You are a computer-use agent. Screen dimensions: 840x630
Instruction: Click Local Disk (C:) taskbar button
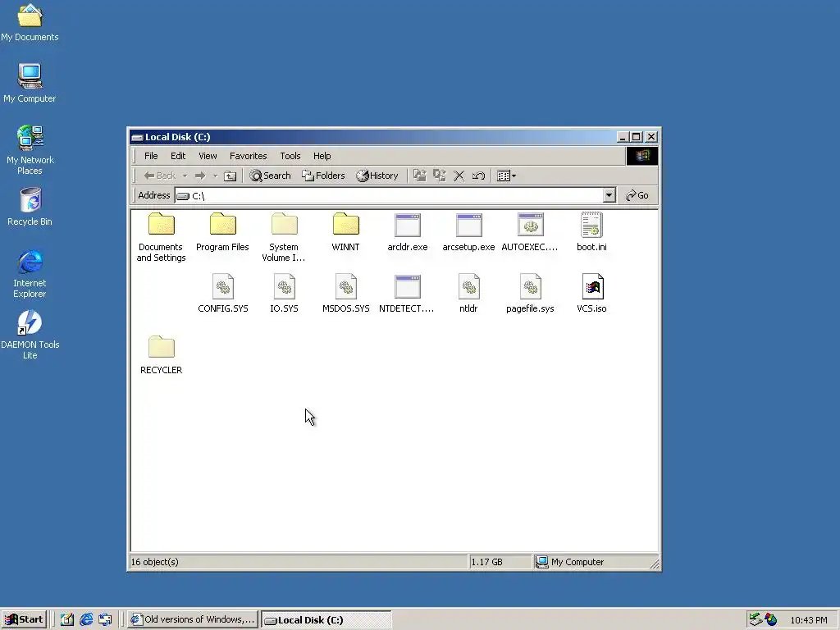(326, 620)
